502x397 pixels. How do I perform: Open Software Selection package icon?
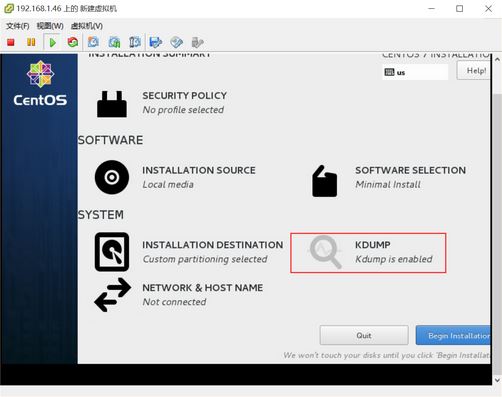(x=324, y=181)
